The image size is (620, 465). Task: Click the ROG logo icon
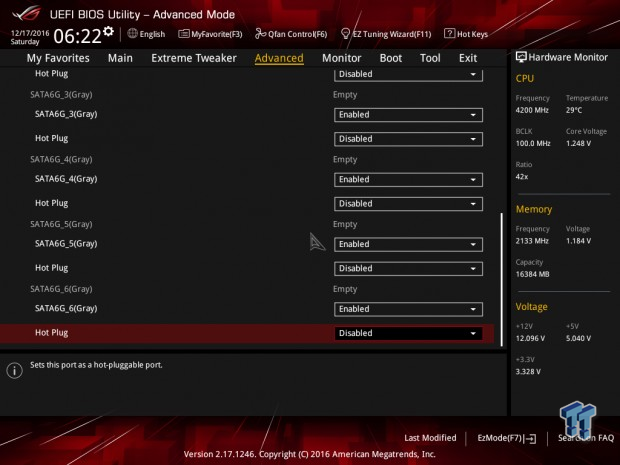(26, 13)
